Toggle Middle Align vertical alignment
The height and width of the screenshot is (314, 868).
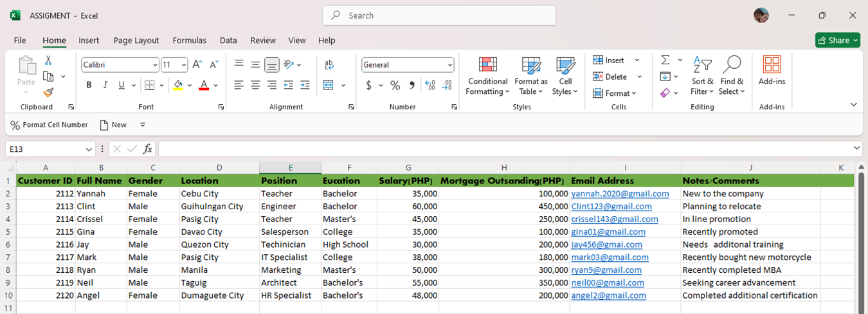(x=255, y=64)
